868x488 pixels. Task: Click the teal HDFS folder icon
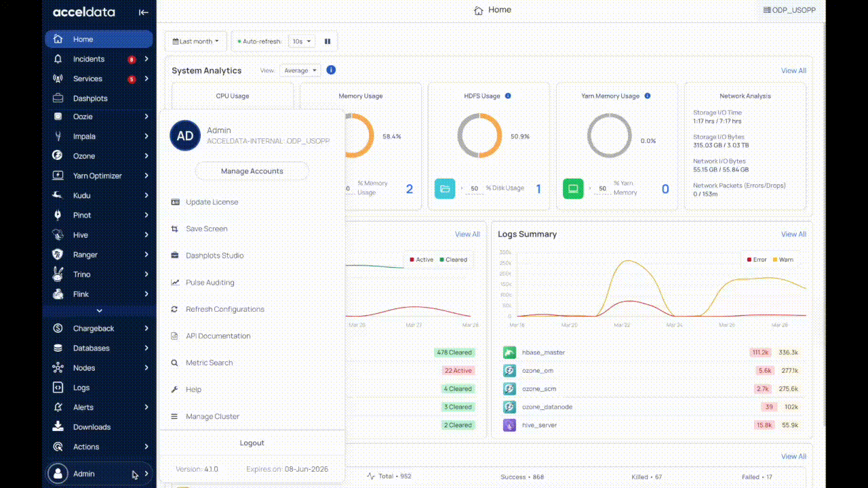(x=445, y=188)
